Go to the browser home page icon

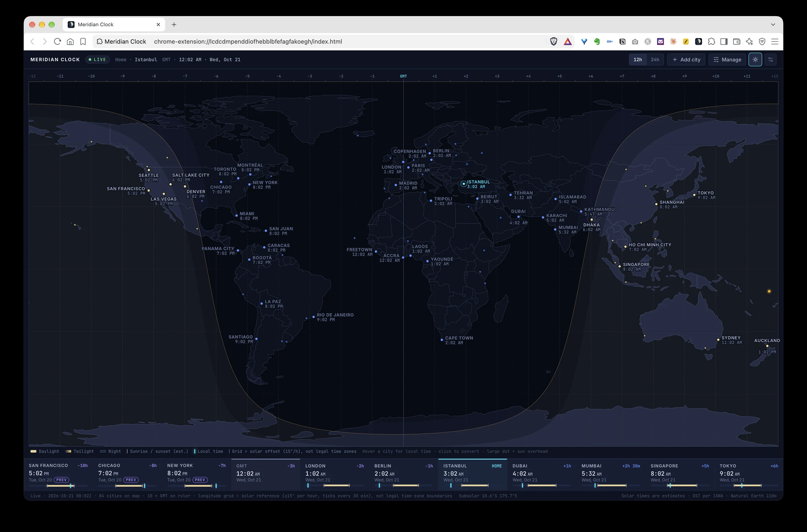click(70, 41)
